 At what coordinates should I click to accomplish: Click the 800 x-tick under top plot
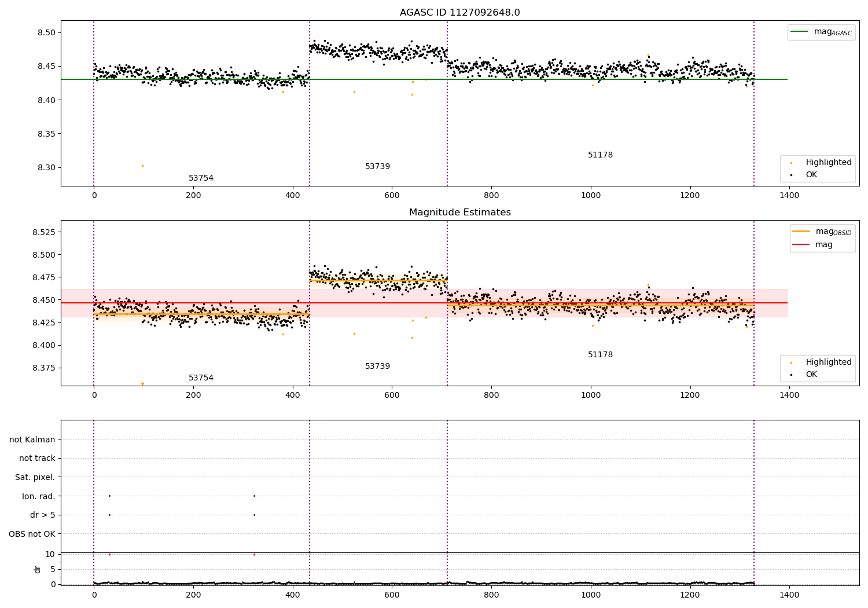[491, 196]
